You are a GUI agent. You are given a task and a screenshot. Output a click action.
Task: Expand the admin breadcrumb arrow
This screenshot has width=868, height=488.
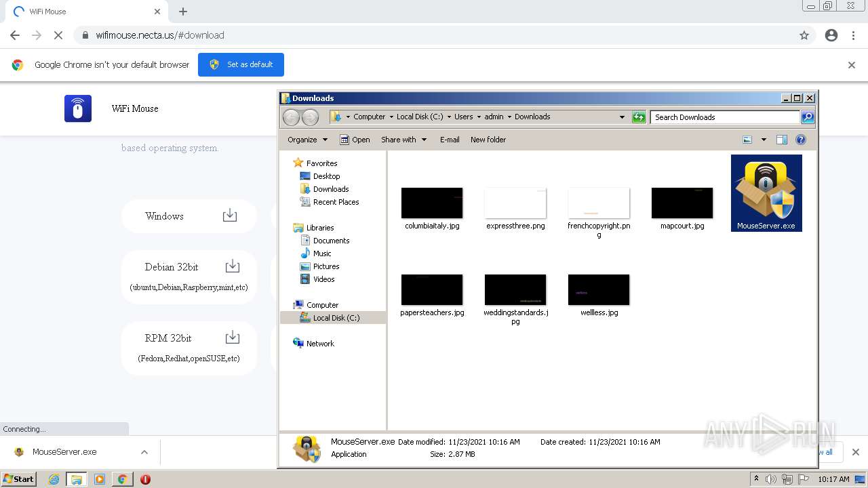click(509, 117)
